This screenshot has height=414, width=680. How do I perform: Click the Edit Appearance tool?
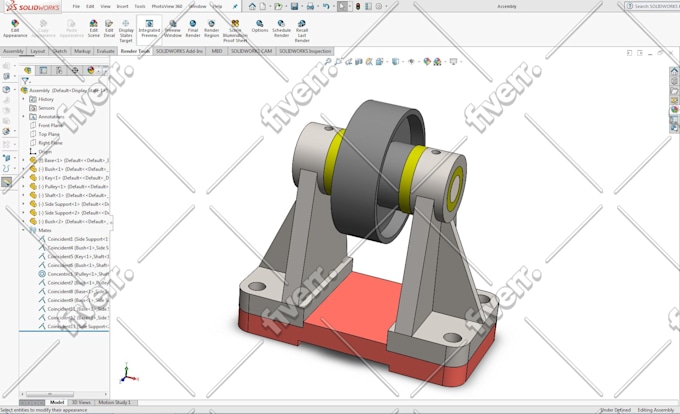[15, 28]
